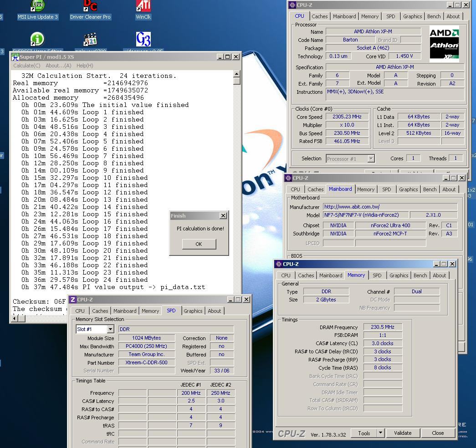Select Bench tab in Memory CPU-Z window
476x448 pixels.
pos(420,275)
